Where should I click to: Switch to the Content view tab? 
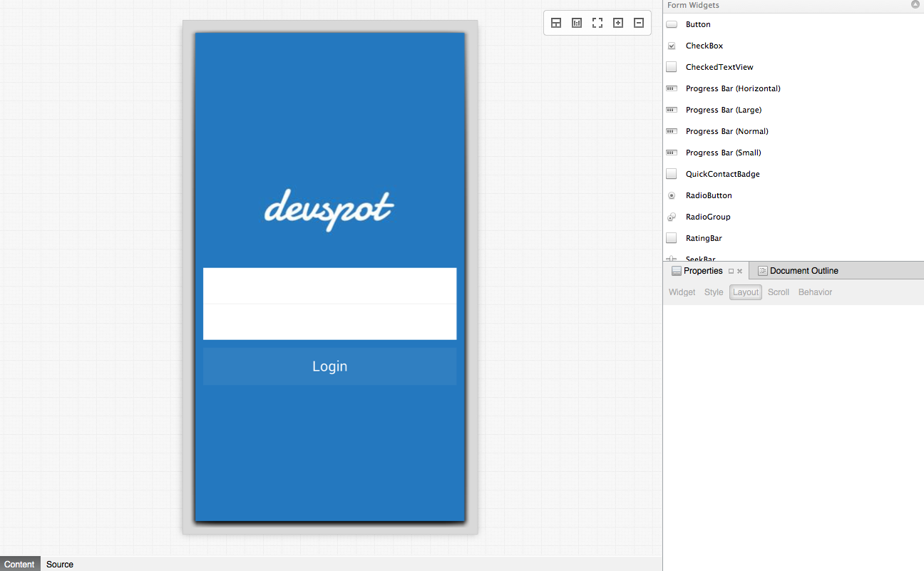20,564
